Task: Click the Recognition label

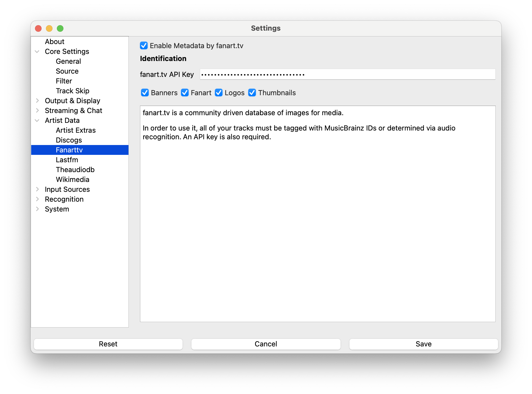Action: tap(64, 199)
